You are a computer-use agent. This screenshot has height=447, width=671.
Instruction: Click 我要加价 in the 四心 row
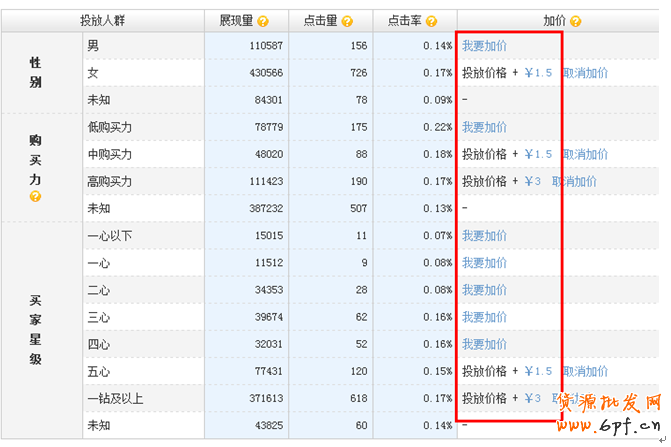point(484,344)
